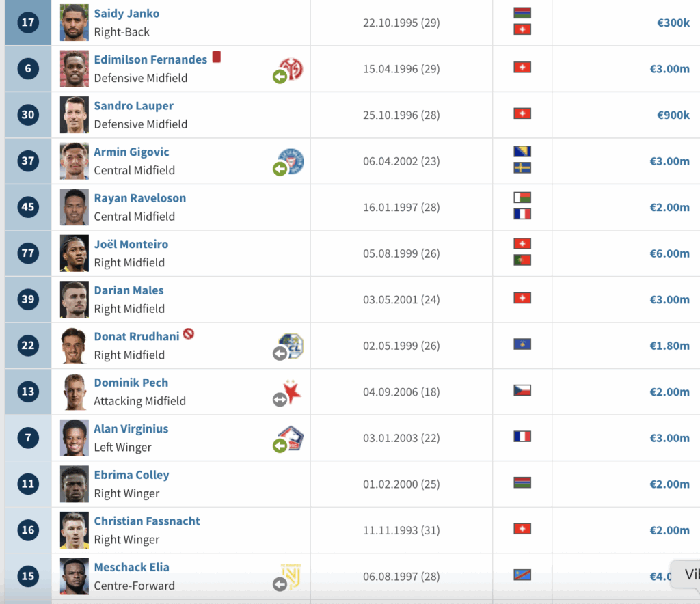Image resolution: width=700 pixels, height=604 pixels.
Task: Open Christian Fassnacht's player profile
Action: (x=147, y=521)
